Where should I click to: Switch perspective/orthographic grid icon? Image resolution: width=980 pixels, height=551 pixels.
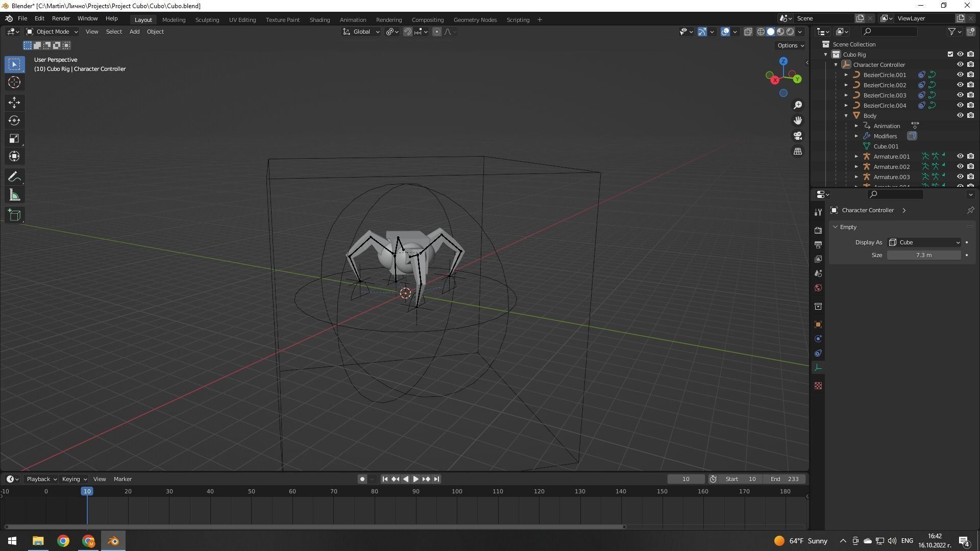(x=798, y=152)
